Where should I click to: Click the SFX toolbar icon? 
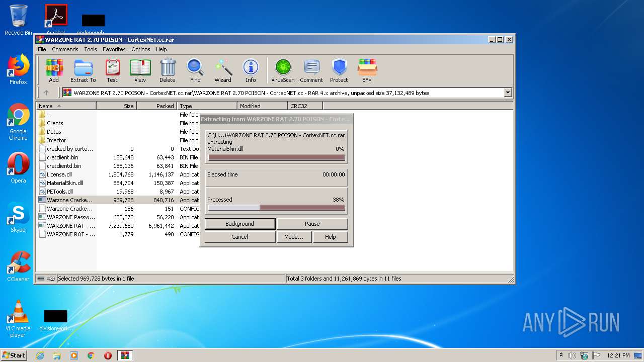[x=367, y=71]
